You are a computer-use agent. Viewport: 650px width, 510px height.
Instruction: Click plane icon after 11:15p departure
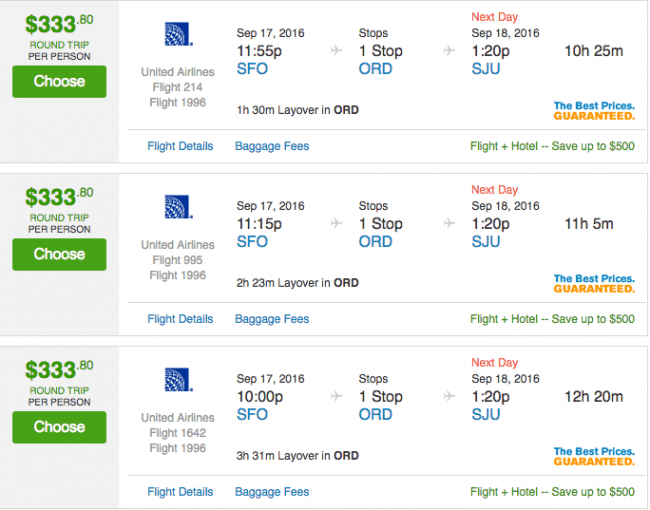point(336,223)
